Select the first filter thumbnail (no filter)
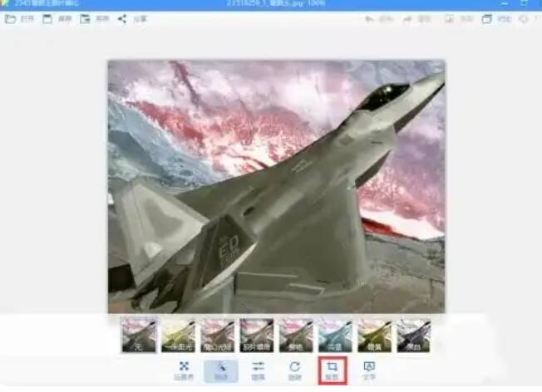 (x=139, y=335)
